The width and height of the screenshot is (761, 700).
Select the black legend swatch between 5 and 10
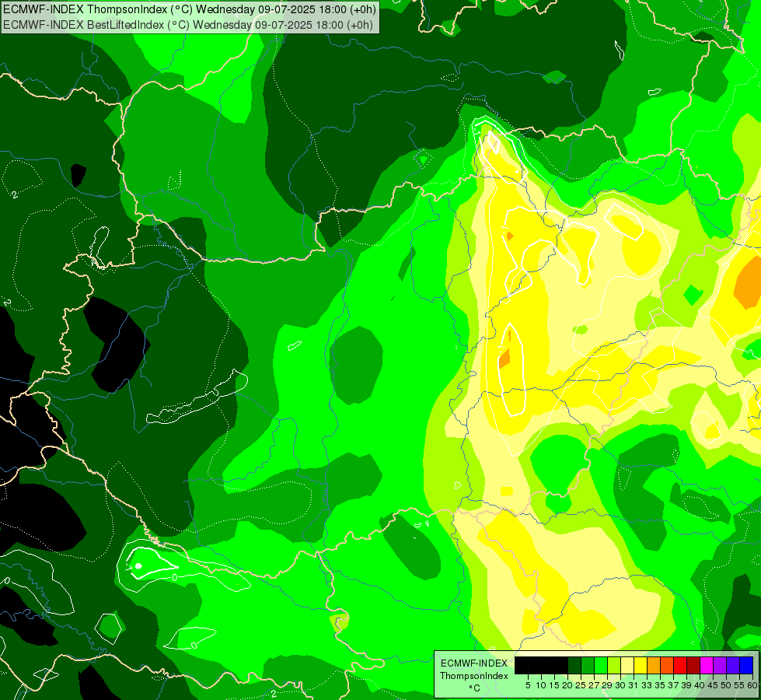[x=535, y=665]
